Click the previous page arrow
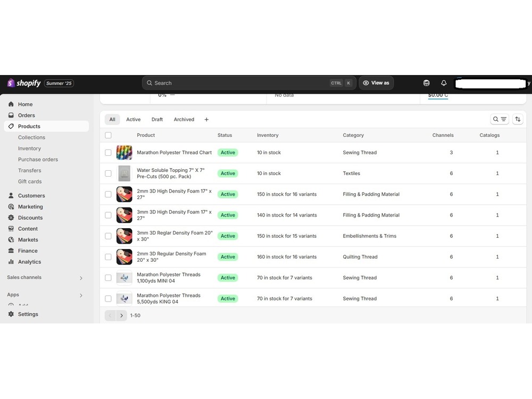 110,315
